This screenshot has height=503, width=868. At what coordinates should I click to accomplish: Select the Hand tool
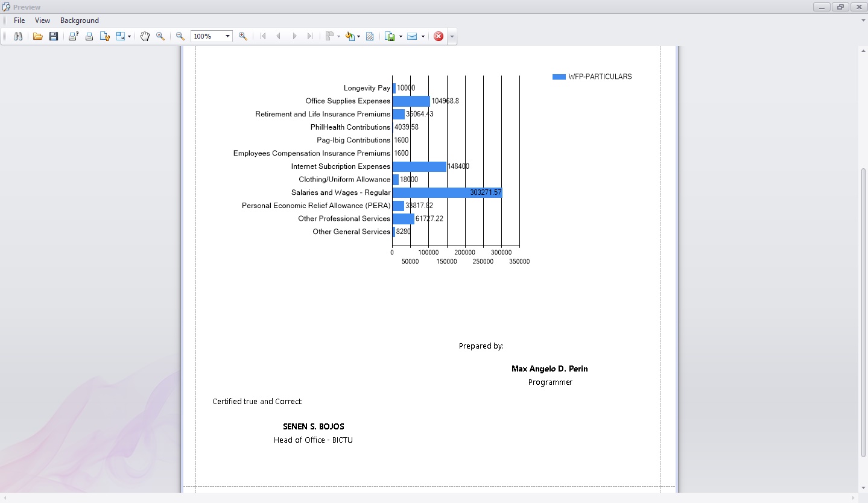click(x=144, y=36)
